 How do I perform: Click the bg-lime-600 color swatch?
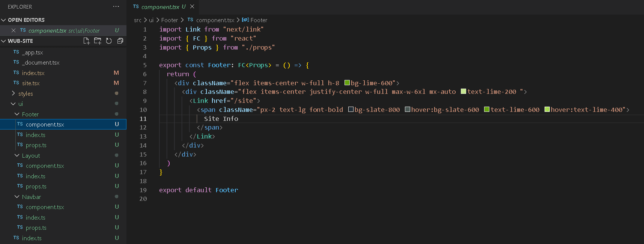347,83
